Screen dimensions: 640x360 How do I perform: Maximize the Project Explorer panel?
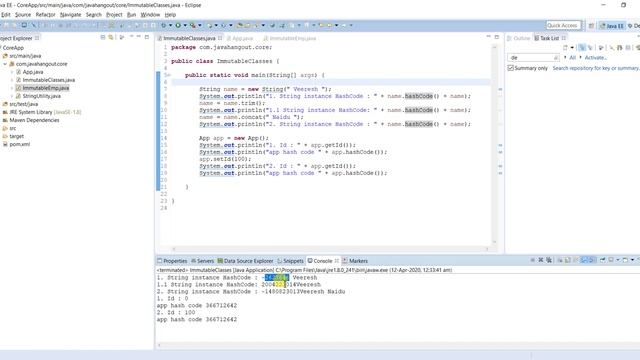[147, 37]
